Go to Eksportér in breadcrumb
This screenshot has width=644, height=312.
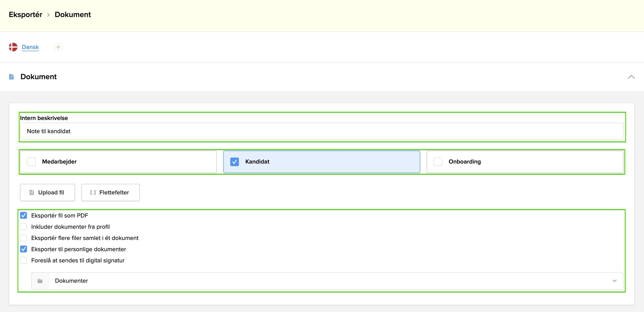tap(25, 14)
